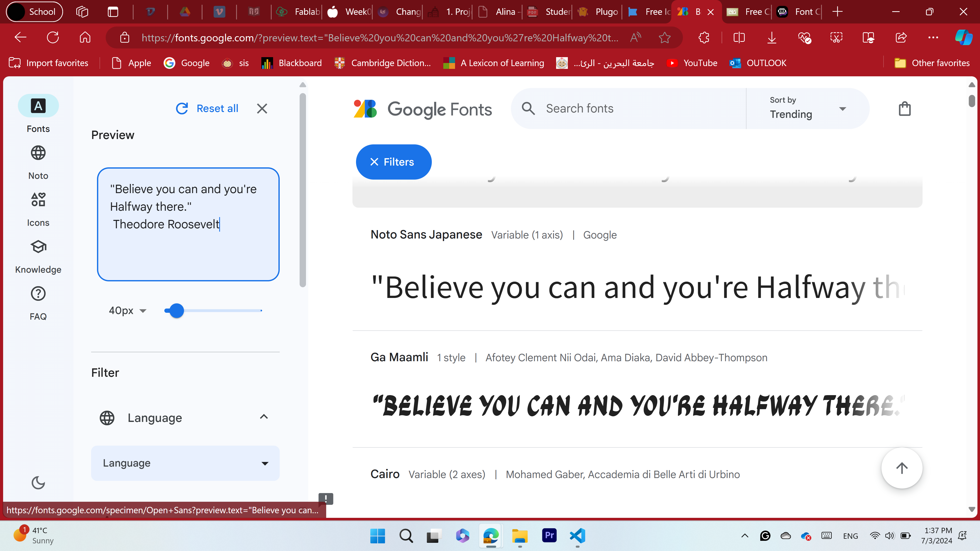
Task: Open the shopping bag selected fonts
Action: pos(904,109)
